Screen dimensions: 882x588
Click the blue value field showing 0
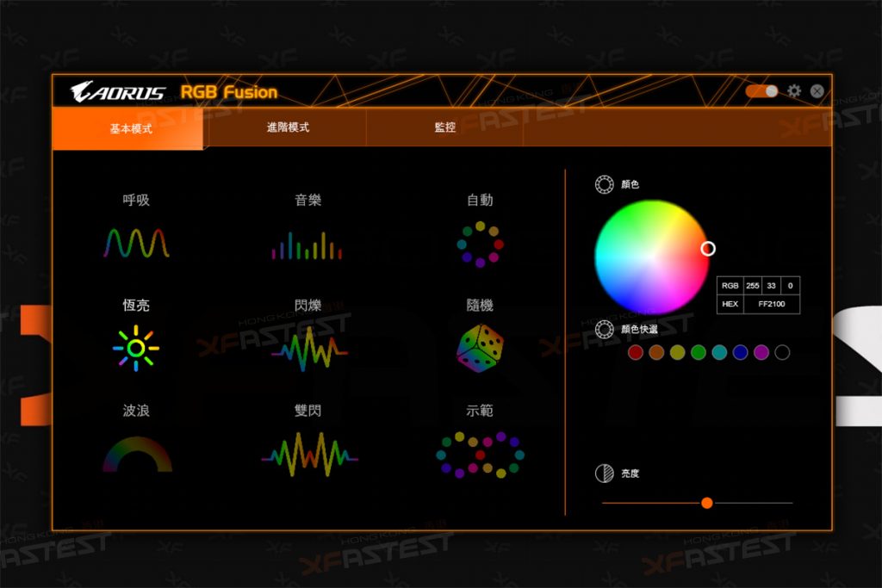[x=791, y=286]
